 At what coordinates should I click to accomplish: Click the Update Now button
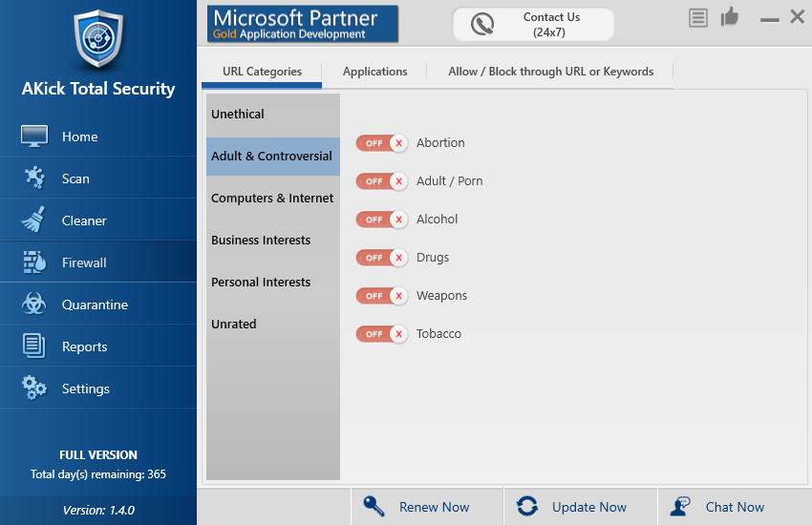coord(581,506)
